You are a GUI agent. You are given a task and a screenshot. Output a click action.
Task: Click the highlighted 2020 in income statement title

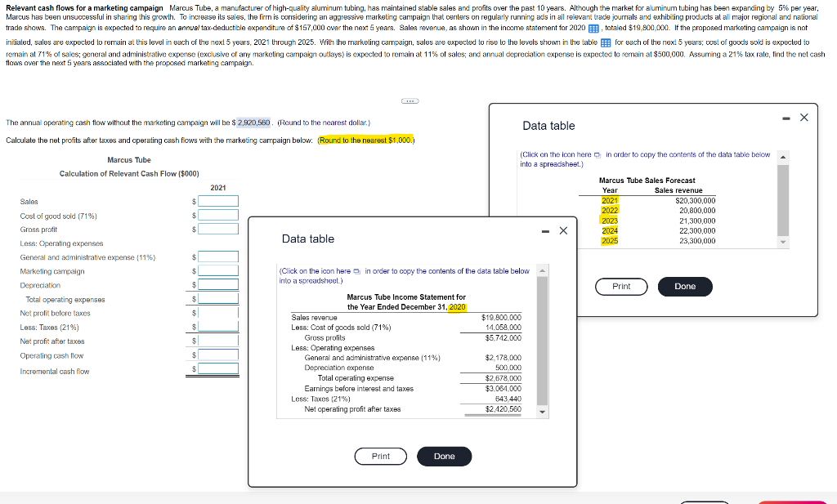point(458,307)
